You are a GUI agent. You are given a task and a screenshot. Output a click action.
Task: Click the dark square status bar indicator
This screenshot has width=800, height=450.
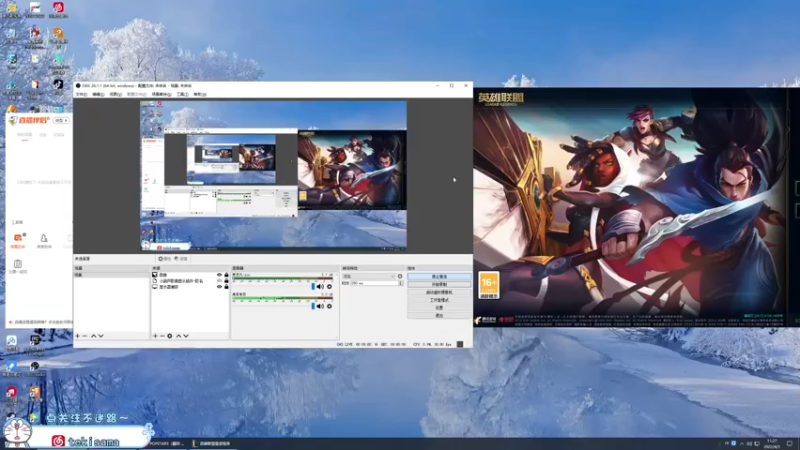pos(460,344)
